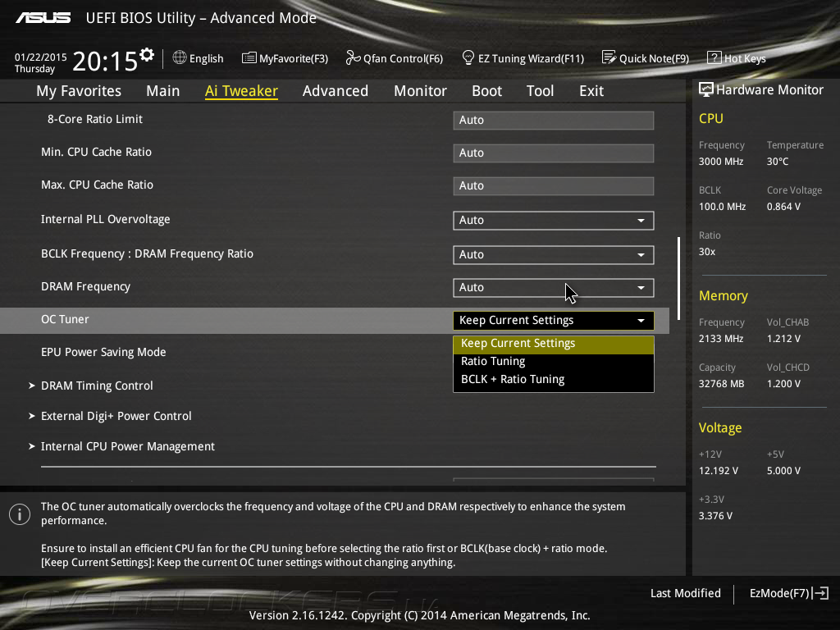Choose BCLK + Ratio Tuning option
The height and width of the screenshot is (630, 840).
click(x=554, y=379)
